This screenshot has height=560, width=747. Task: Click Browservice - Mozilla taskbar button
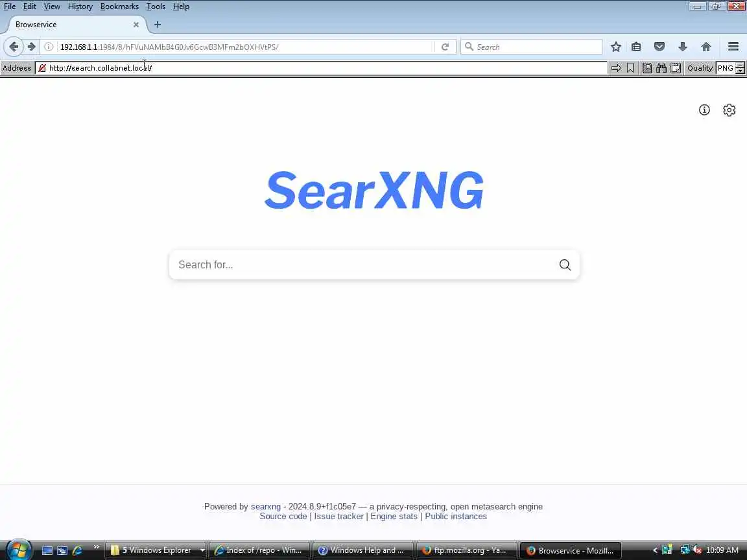point(570,550)
